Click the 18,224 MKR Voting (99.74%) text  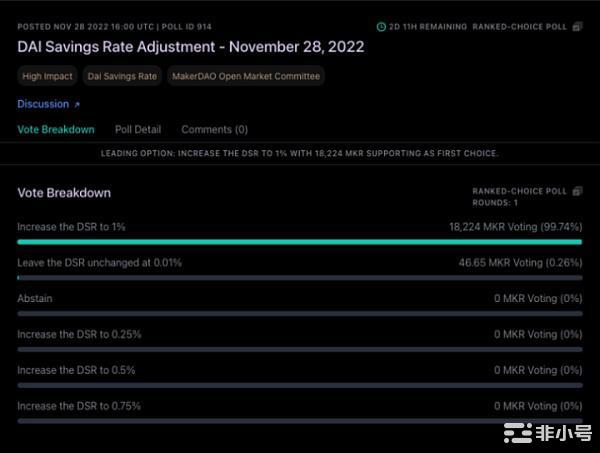point(515,227)
